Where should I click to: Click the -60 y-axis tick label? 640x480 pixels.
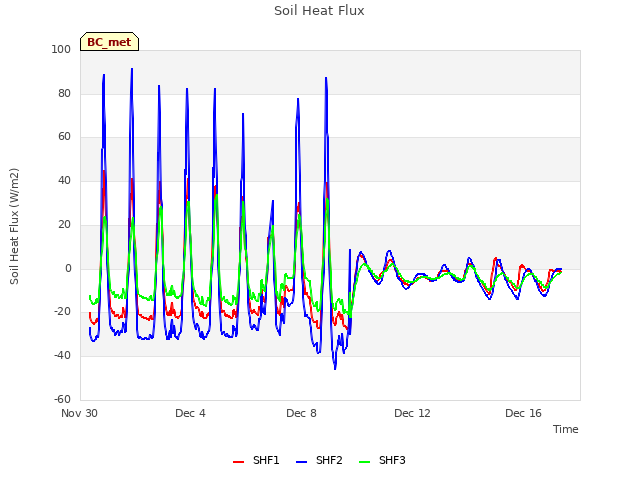pos(62,399)
